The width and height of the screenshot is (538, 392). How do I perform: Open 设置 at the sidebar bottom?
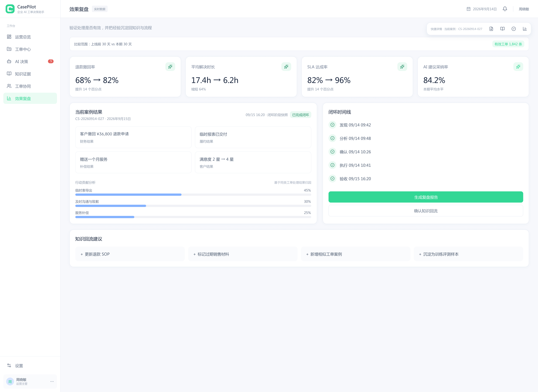[30, 366]
